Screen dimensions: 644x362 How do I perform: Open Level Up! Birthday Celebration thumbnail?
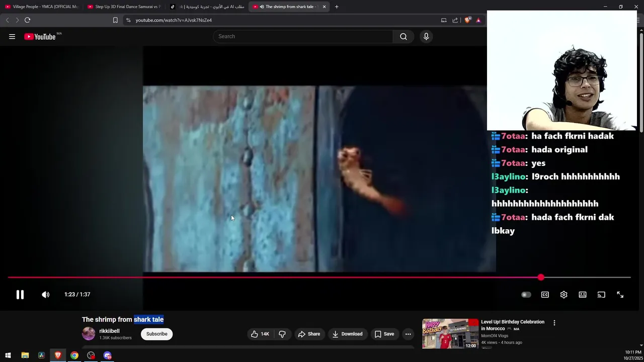(x=450, y=333)
